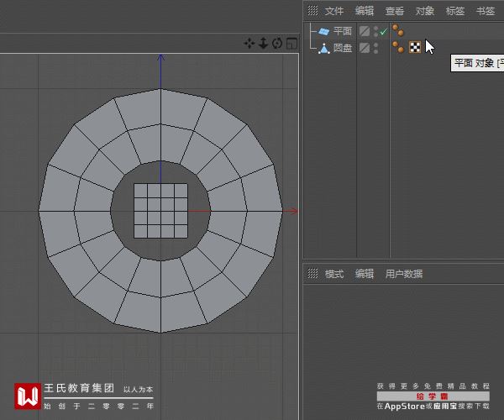Select the 圆盘 checkerboard texture tag
Viewport: 504px width, 420px height.
(415, 47)
